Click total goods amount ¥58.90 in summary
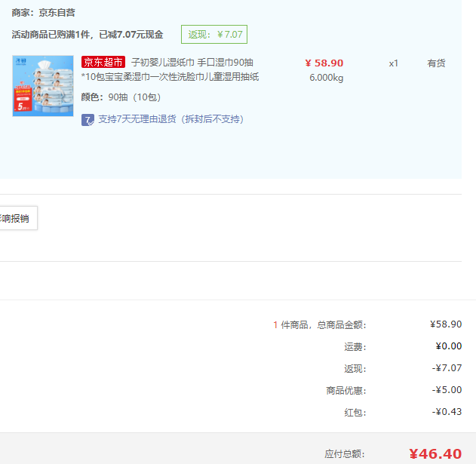Screen dimensions: 476x464 click(x=446, y=324)
